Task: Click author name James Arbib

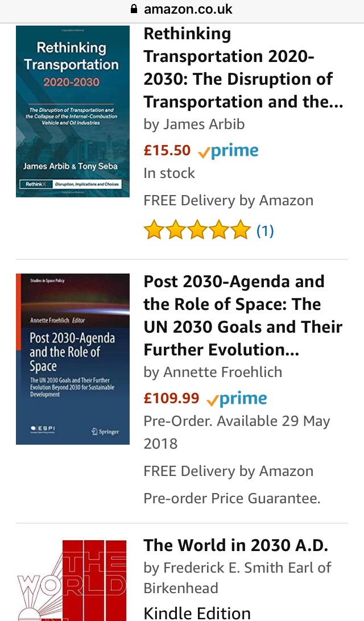Action: (205, 124)
